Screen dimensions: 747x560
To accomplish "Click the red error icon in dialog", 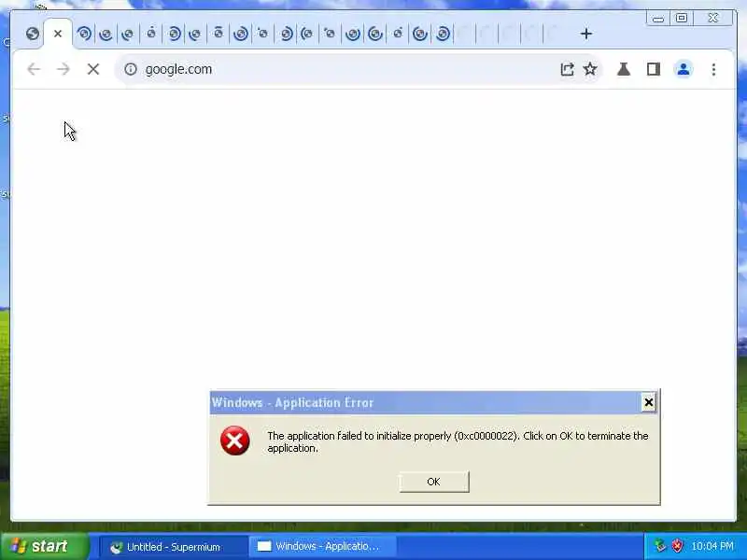I will pos(235,441).
